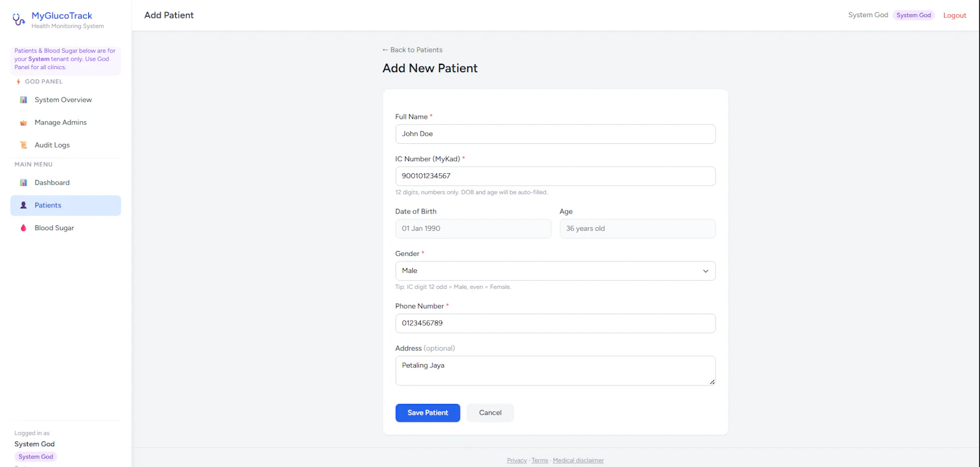Click the 'Logged in as' text
This screenshot has width=980, height=467.
coord(32,433)
